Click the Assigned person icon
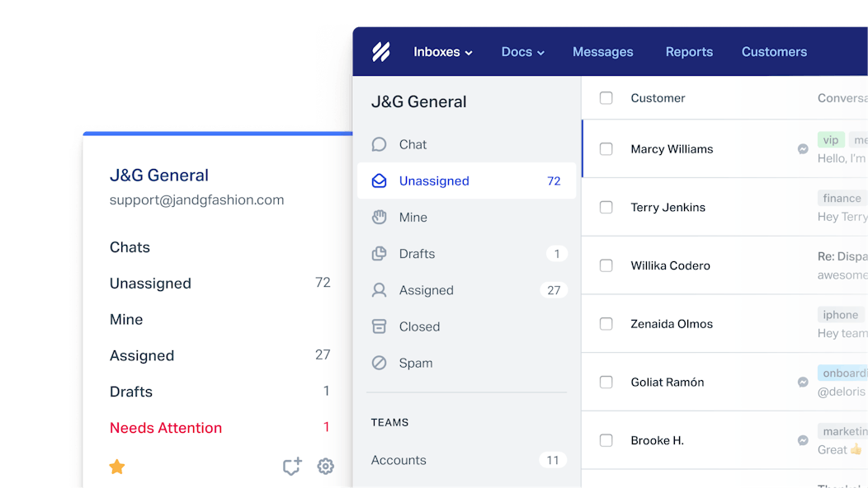This screenshot has width=868, height=488. point(380,290)
